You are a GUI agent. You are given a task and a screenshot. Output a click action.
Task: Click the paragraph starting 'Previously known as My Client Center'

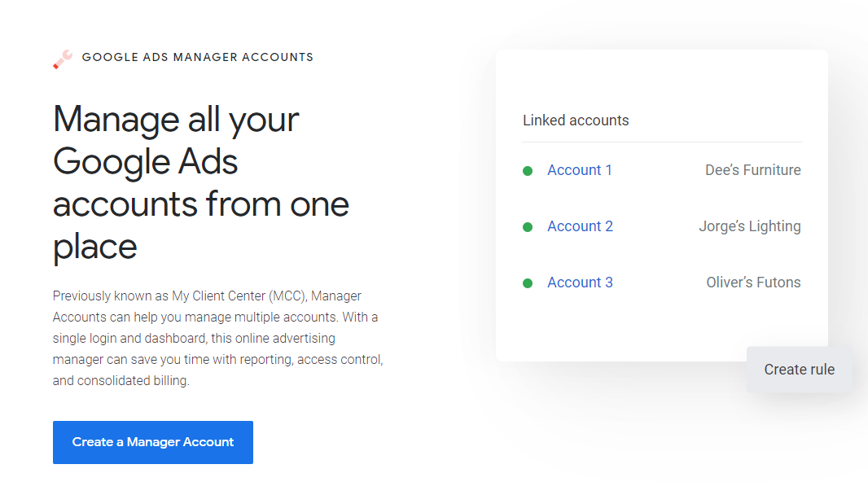coord(218,339)
